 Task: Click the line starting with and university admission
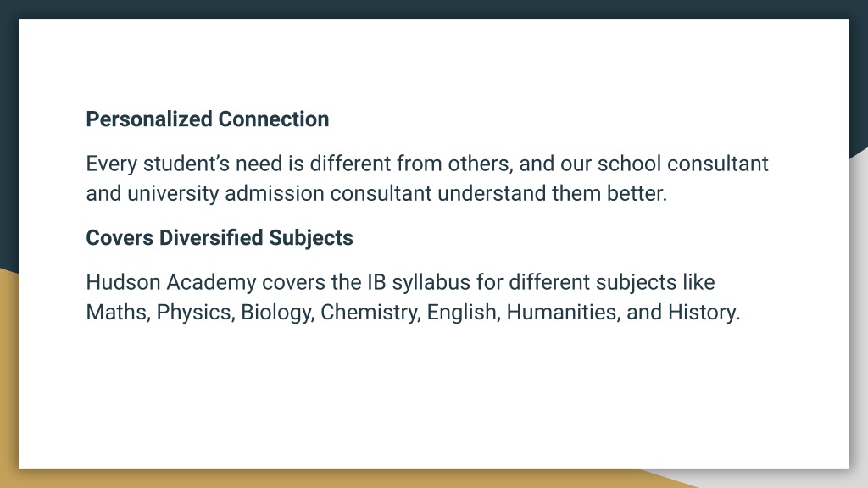point(376,194)
